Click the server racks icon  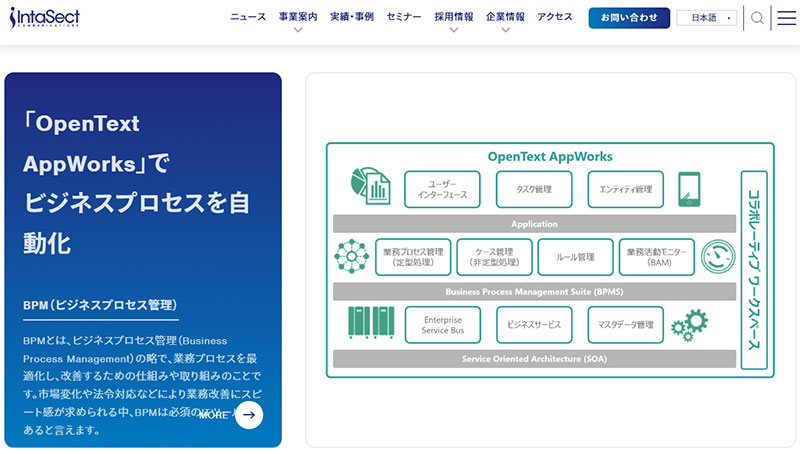coord(371,322)
